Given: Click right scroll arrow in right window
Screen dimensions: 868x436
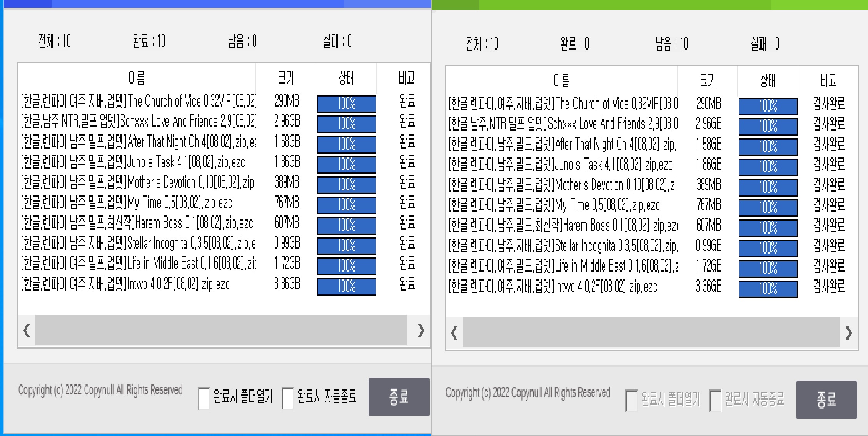Looking at the screenshot, I should pyautogui.click(x=849, y=332).
